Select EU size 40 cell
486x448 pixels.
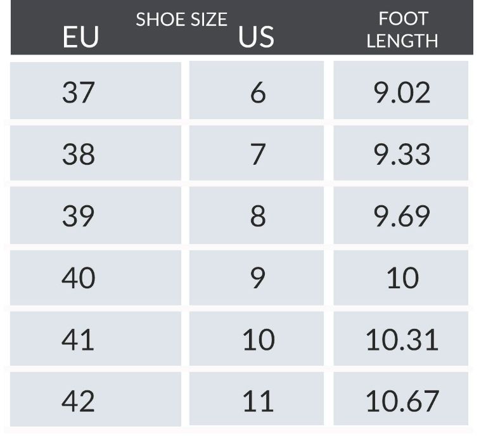96,277
